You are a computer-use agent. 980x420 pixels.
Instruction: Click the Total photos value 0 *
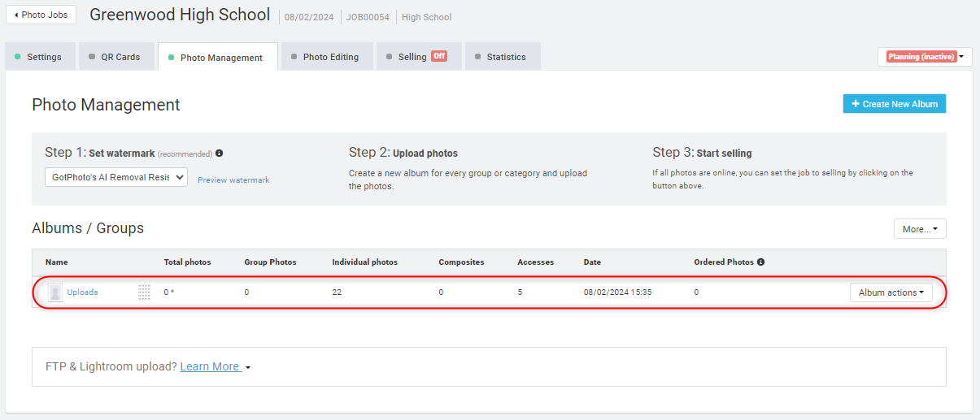pos(169,292)
